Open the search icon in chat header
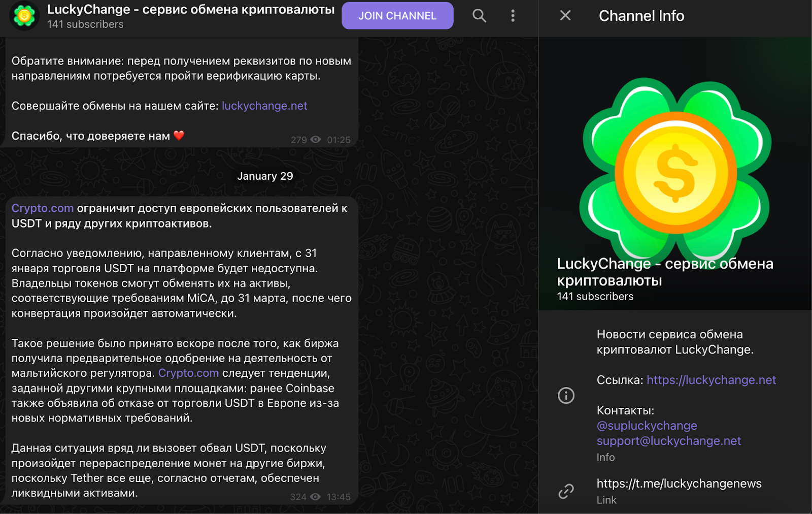Viewport: 812px width, 514px height. click(479, 16)
